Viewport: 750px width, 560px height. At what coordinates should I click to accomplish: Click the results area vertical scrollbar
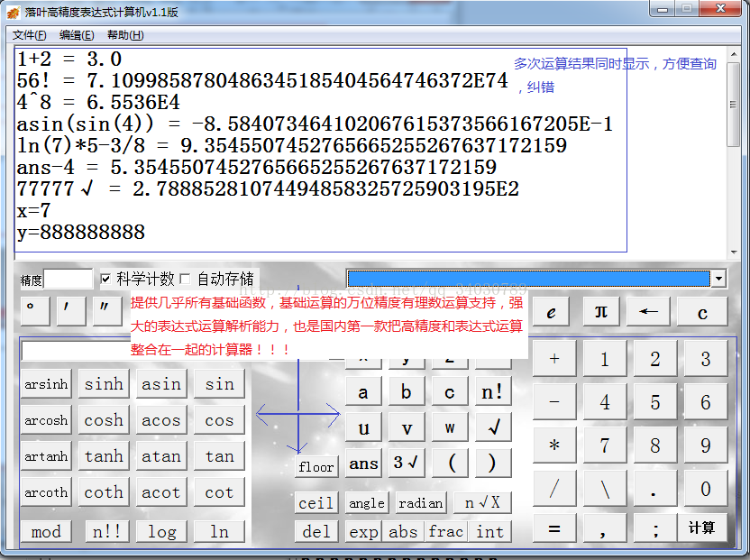click(x=734, y=152)
